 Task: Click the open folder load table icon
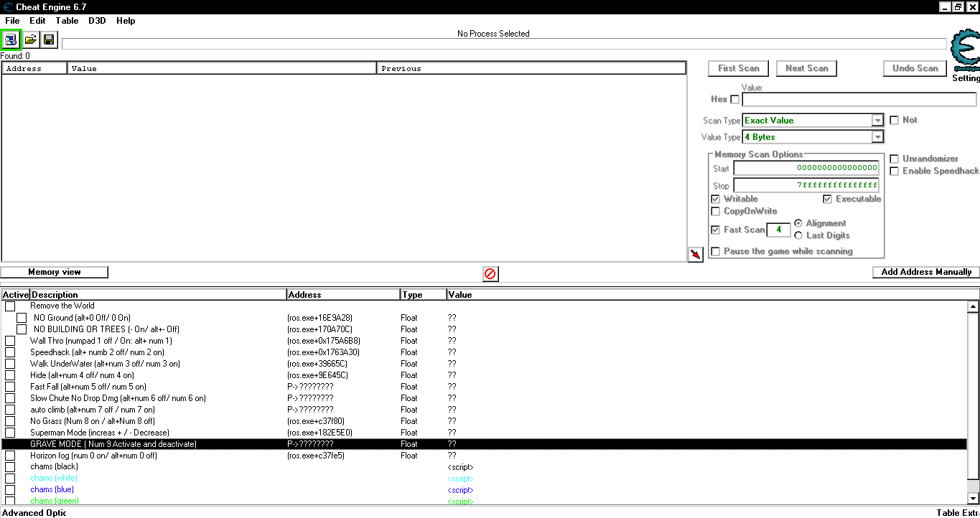coord(31,39)
